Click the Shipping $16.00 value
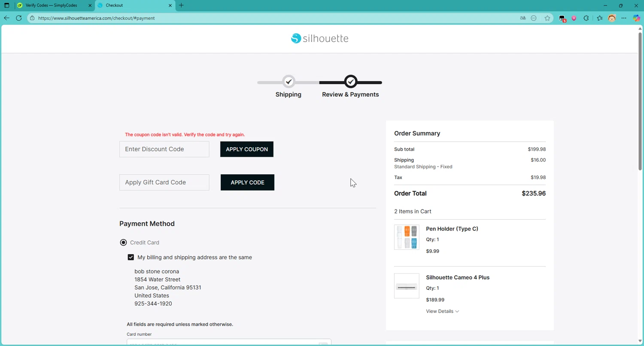Image resolution: width=644 pixels, height=346 pixels. pos(538,160)
